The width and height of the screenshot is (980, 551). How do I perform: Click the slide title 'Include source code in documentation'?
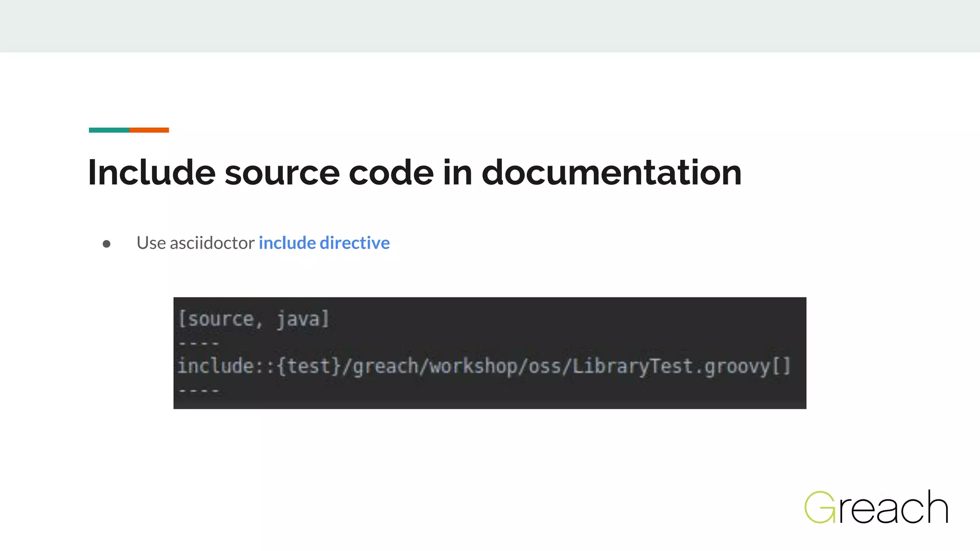click(415, 172)
